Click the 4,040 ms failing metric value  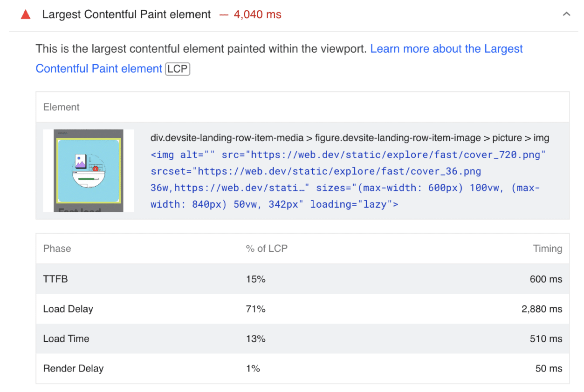[258, 14]
